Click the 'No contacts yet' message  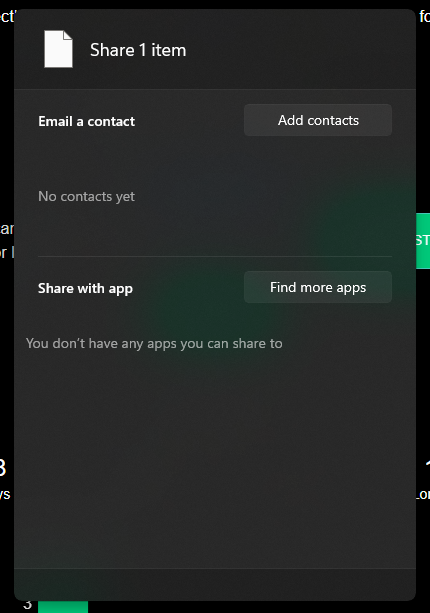(x=86, y=196)
